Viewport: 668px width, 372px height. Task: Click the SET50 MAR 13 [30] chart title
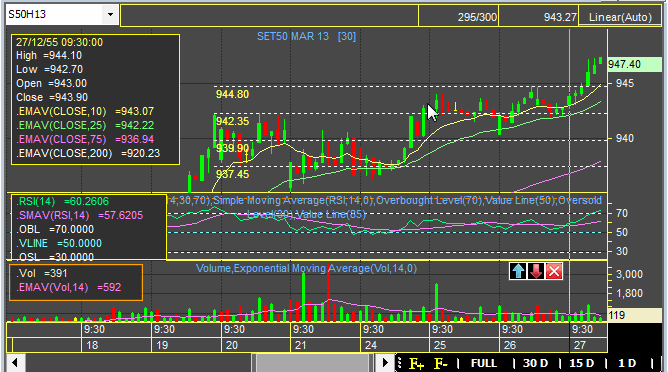(306, 37)
